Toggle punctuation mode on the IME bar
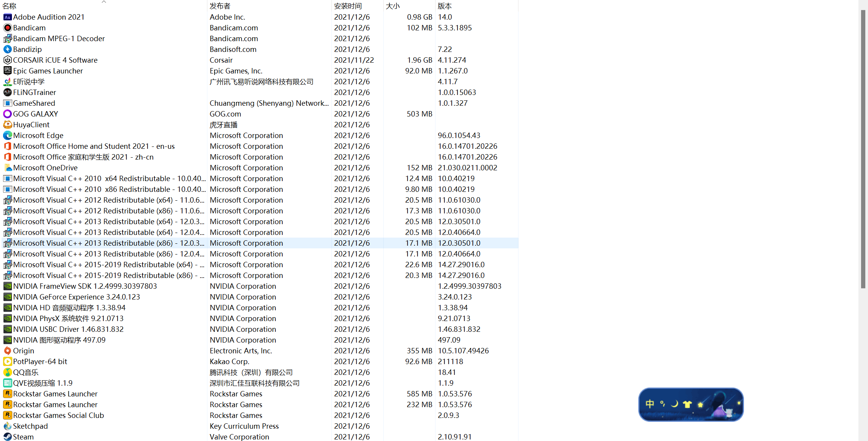 663,404
